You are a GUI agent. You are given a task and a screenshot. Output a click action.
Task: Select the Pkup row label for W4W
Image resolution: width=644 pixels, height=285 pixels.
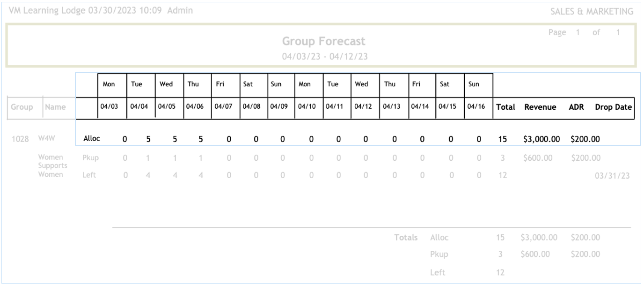(x=90, y=158)
